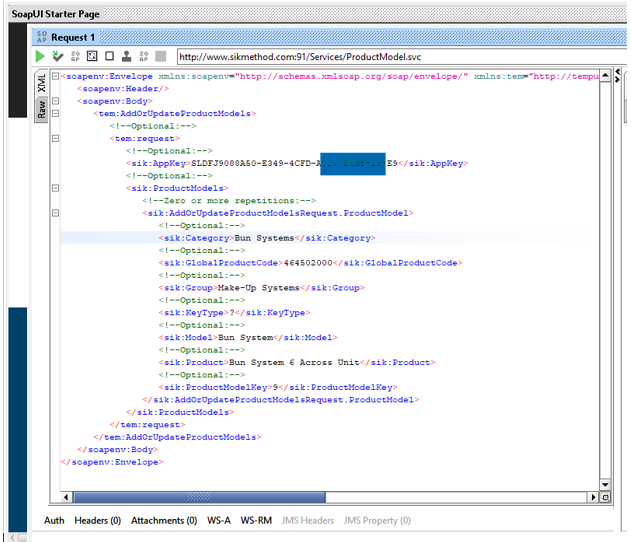Image resolution: width=631 pixels, height=542 pixels.
Task: Click the SOAP icon left of the stop button
Action: (x=144, y=57)
